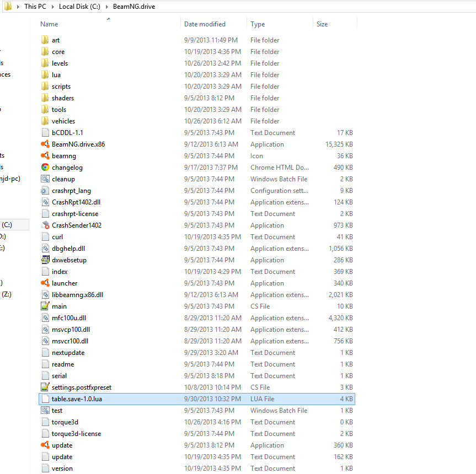Screen dimensions: 476x474
Task: Click the update application's orange icon
Action: coord(45,445)
